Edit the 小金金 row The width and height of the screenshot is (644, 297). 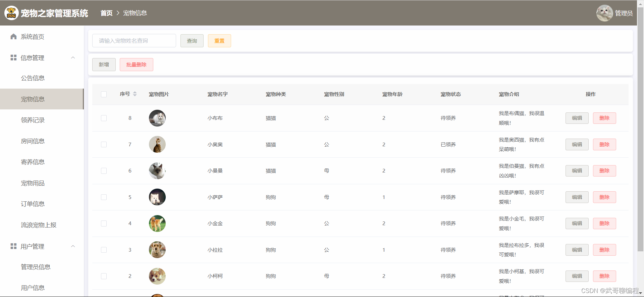577,224
